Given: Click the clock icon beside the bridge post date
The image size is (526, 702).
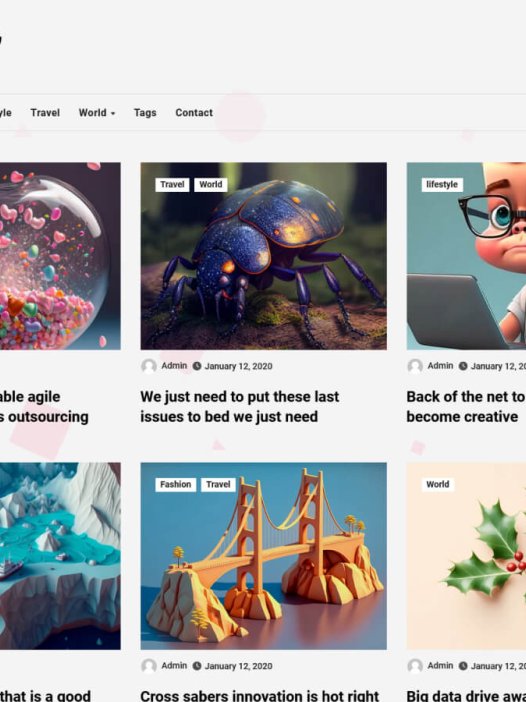Looking at the screenshot, I should tap(197, 666).
